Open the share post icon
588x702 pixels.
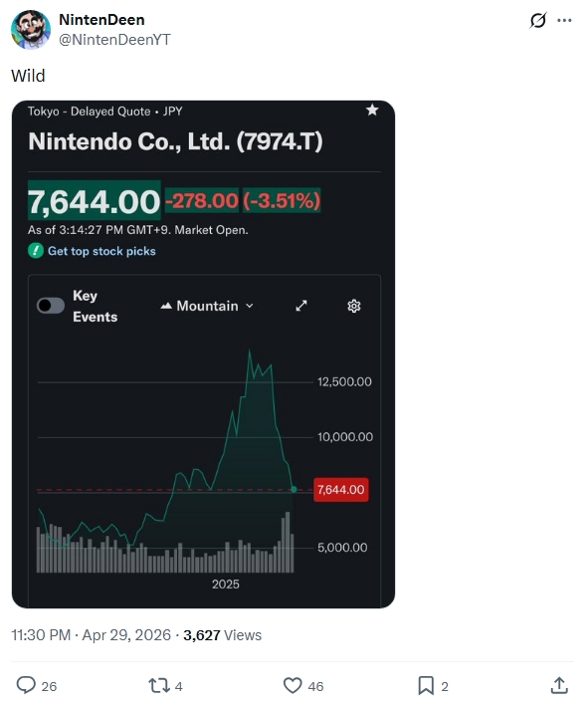tap(559, 685)
